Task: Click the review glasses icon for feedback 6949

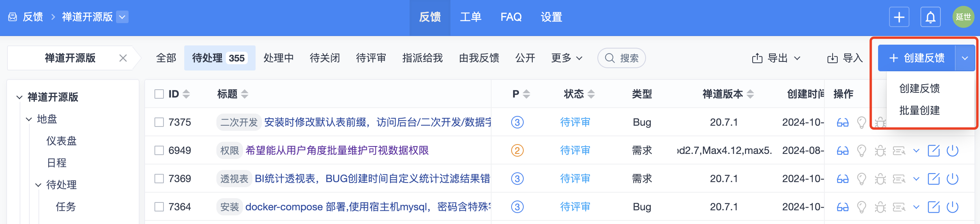Action: (x=842, y=151)
